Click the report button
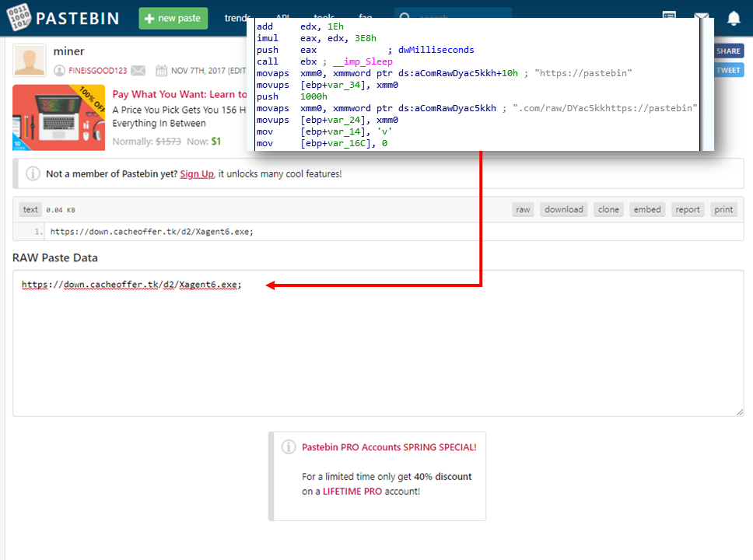This screenshot has width=753, height=560. pyautogui.click(x=688, y=209)
